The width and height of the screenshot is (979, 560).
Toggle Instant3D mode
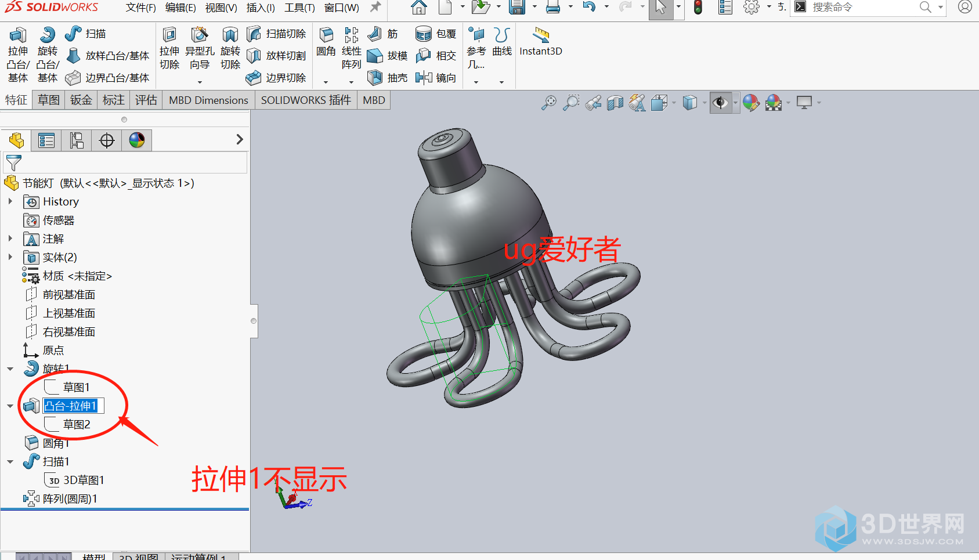click(x=541, y=42)
